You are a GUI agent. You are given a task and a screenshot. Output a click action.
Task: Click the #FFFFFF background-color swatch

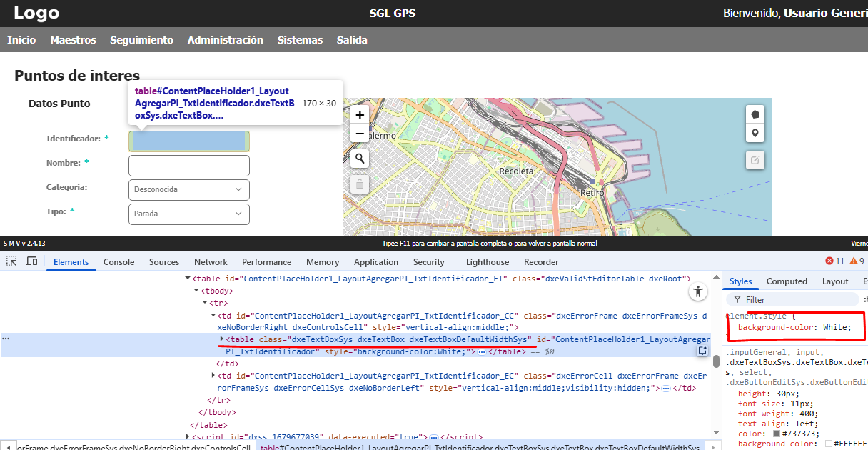coord(828,444)
